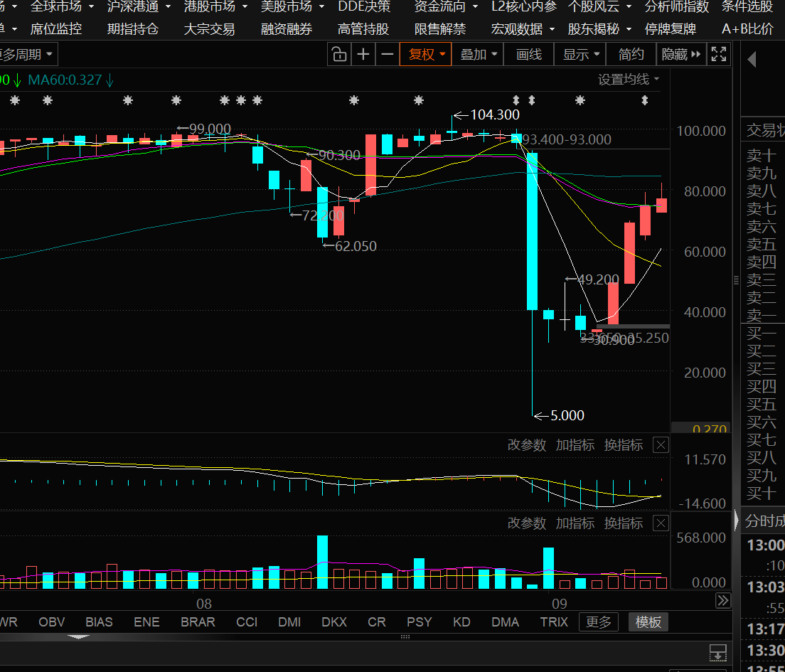Click 隐藏 hide panel button
This screenshot has width=785, height=672.
(681, 54)
